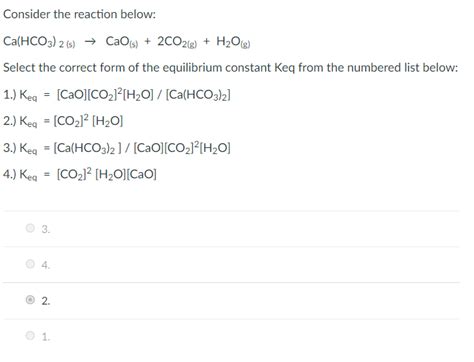Click Keq expression number 3 in the list
474x362 pixels.
tap(117, 148)
